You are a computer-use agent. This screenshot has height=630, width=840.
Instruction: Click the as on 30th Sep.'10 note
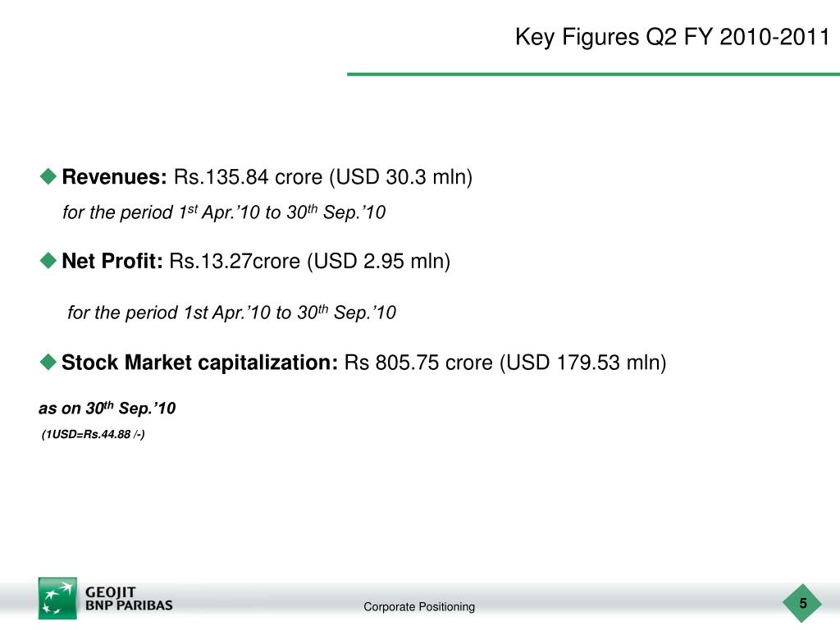point(107,409)
